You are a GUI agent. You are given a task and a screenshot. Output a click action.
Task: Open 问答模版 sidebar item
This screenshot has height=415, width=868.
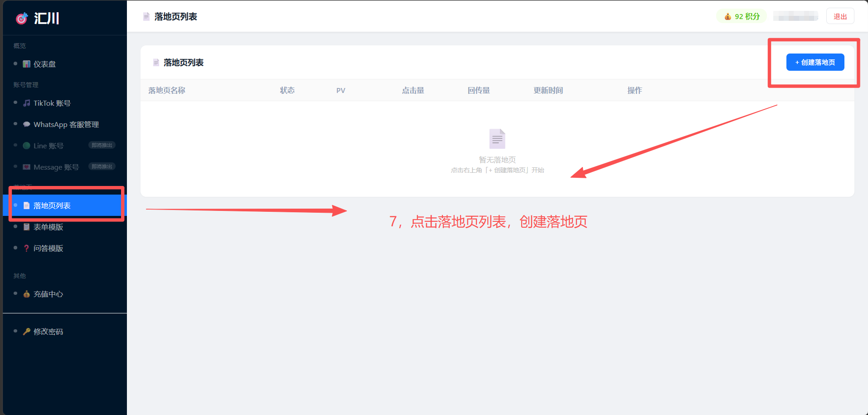65,248
